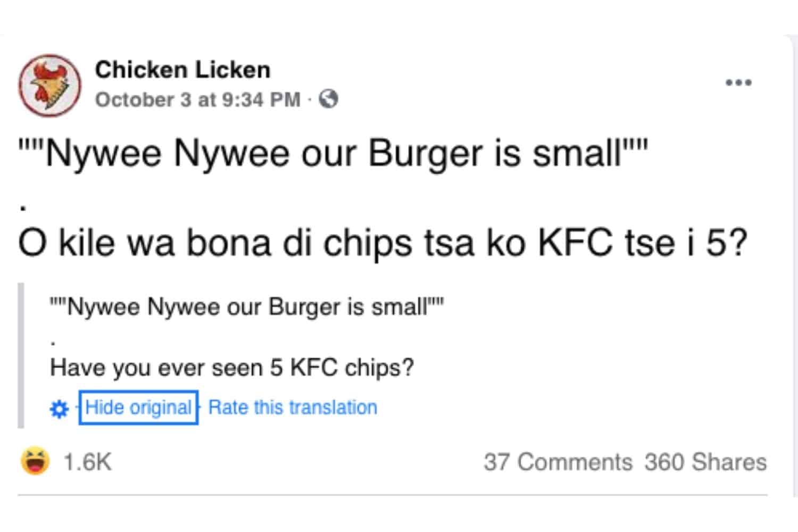This screenshot has width=798, height=532.
Task: Open the 37 Comments list
Action: click(558, 462)
